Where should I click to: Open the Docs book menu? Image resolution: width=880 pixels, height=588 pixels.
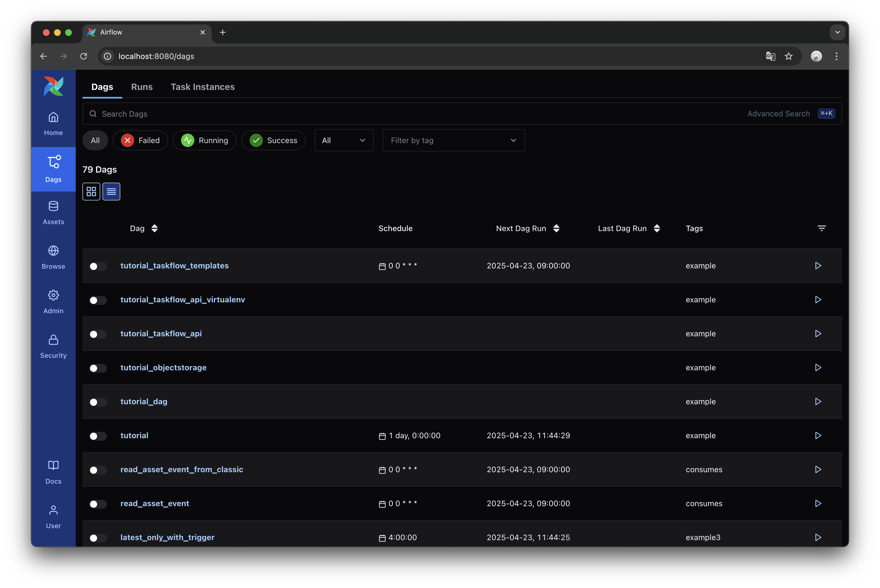tap(53, 473)
